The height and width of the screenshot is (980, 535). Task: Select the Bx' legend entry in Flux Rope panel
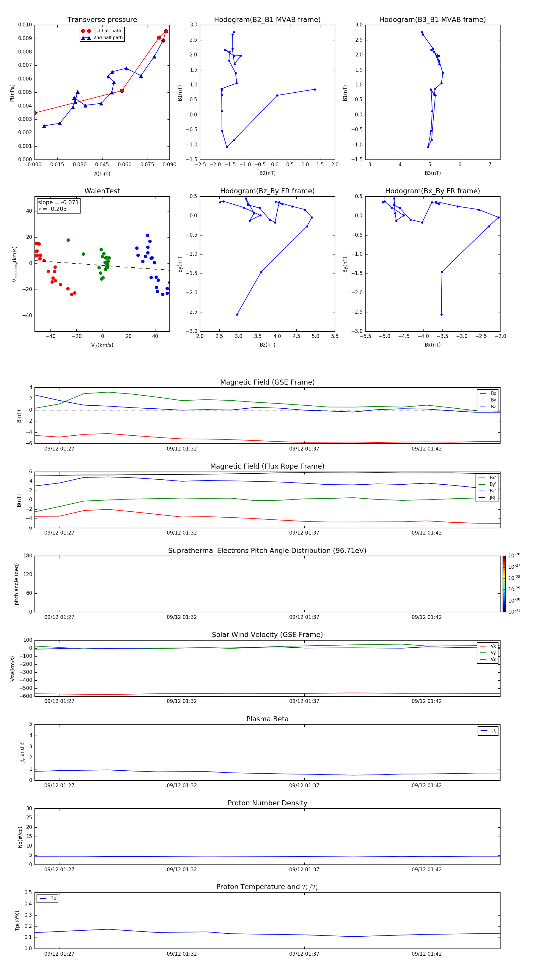tap(487, 478)
